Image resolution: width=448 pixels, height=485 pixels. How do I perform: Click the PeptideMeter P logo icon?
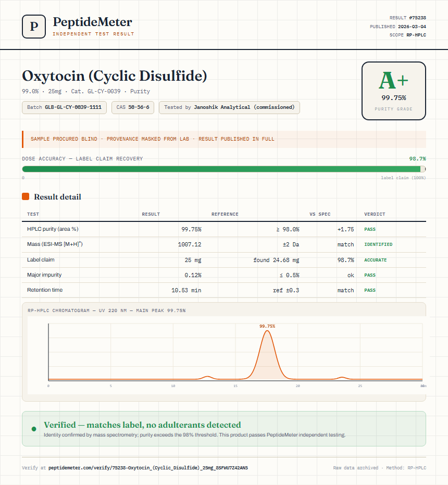(34, 27)
